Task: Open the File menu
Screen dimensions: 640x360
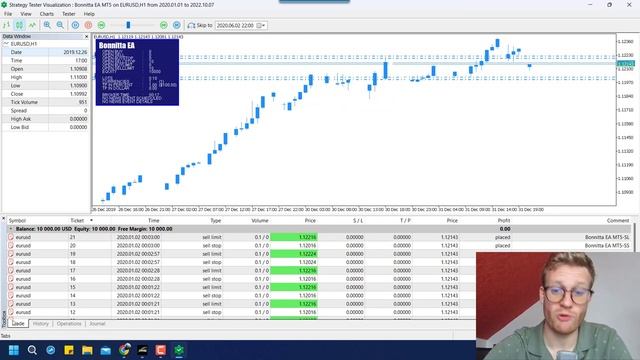Action: tap(8, 14)
